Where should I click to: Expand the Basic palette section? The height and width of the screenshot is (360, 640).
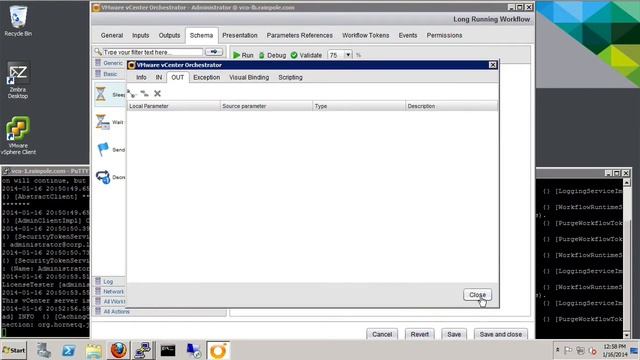(x=109, y=74)
